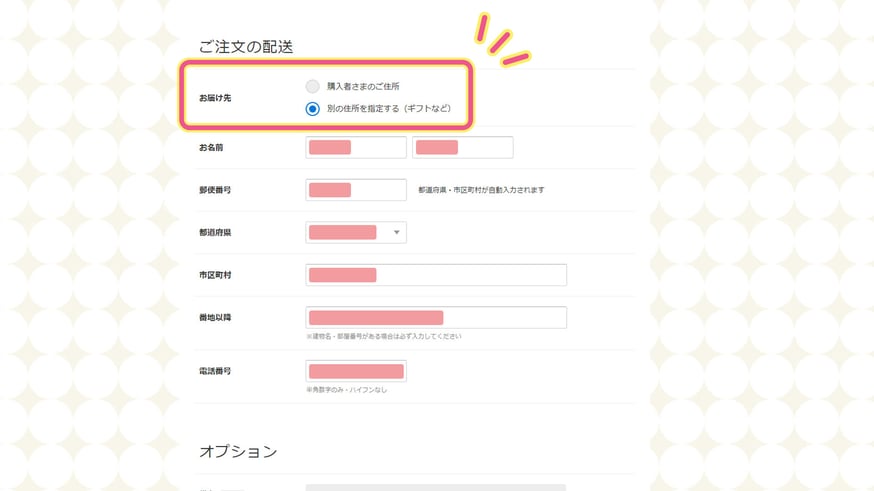Click the 別の住所を指定する（ギフトなど）label text
Screen dimensions: 874x491
389,109
